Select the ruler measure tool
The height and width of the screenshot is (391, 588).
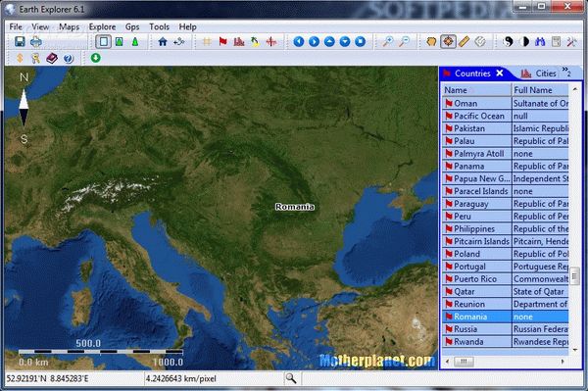pos(464,41)
